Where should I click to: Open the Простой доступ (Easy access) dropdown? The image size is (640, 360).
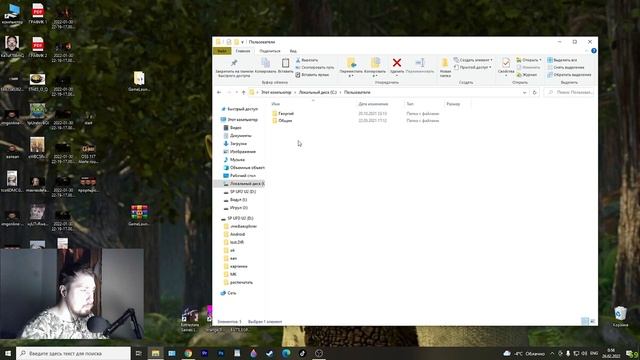click(x=472, y=67)
